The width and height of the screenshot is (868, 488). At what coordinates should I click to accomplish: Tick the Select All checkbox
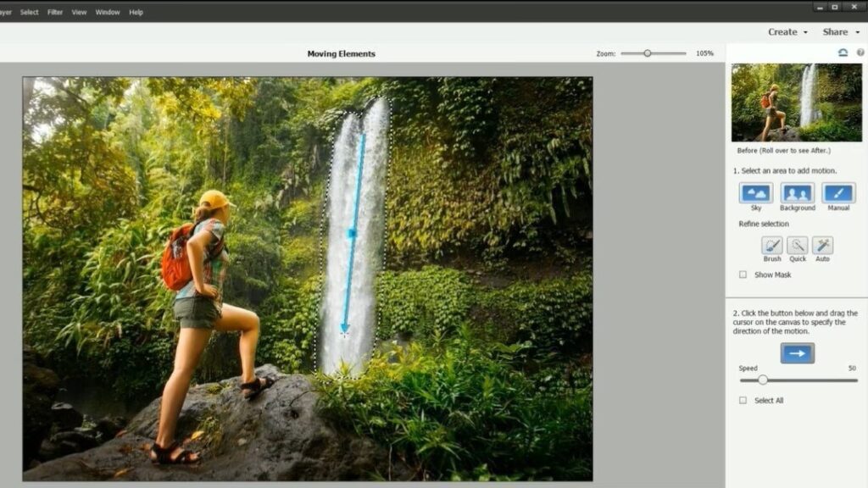pos(743,400)
